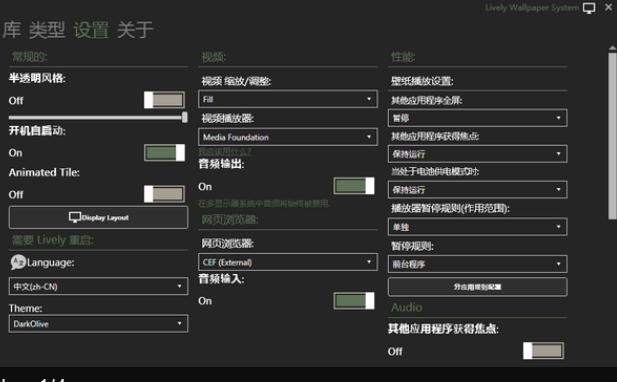The width and height of the screenshot is (617, 382).
Task: Toggle the 音频输出 audio output switch
Action: pyautogui.click(x=354, y=186)
